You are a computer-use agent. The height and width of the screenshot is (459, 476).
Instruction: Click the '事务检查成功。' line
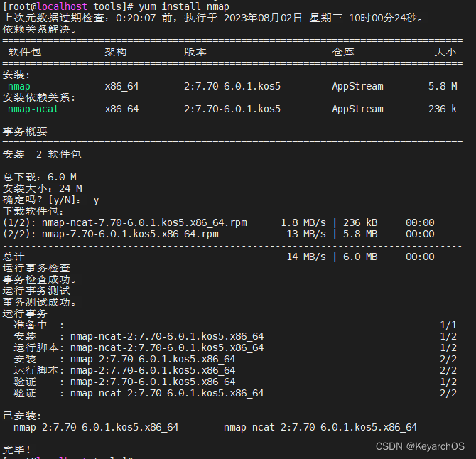coord(39,279)
